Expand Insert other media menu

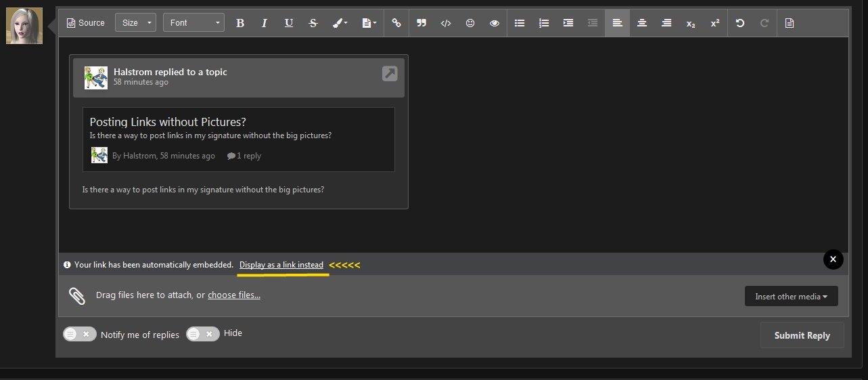[x=792, y=296]
